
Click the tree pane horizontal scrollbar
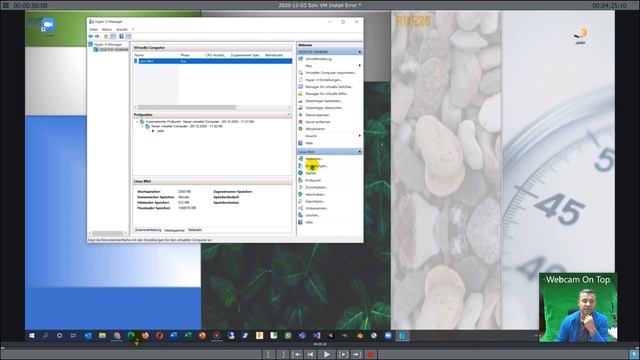click(107, 233)
